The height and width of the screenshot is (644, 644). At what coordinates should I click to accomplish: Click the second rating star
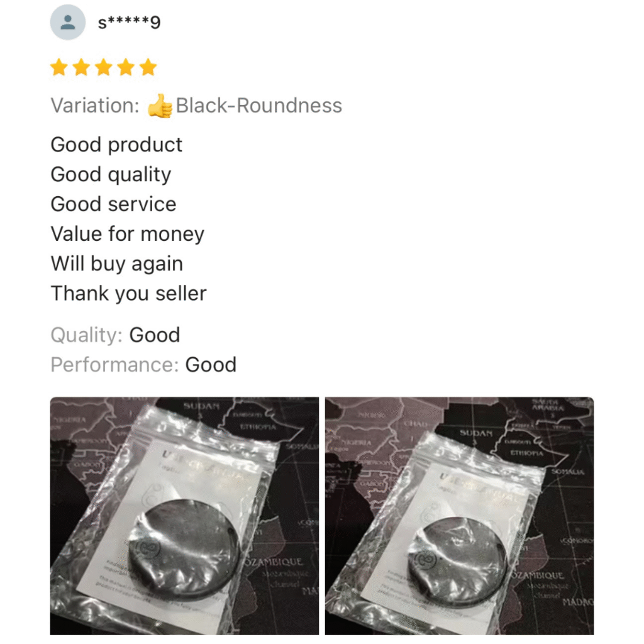pyautogui.click(x=81, y=67)
